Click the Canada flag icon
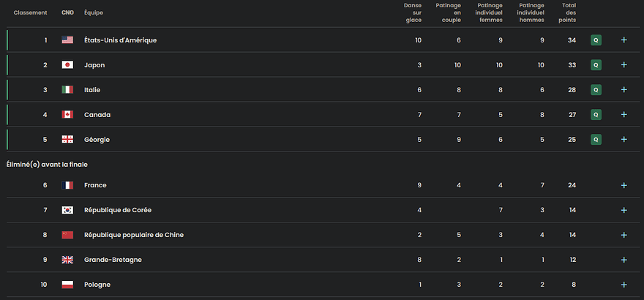The width and height of the screenshot is (644, 300). pos(67,115)
